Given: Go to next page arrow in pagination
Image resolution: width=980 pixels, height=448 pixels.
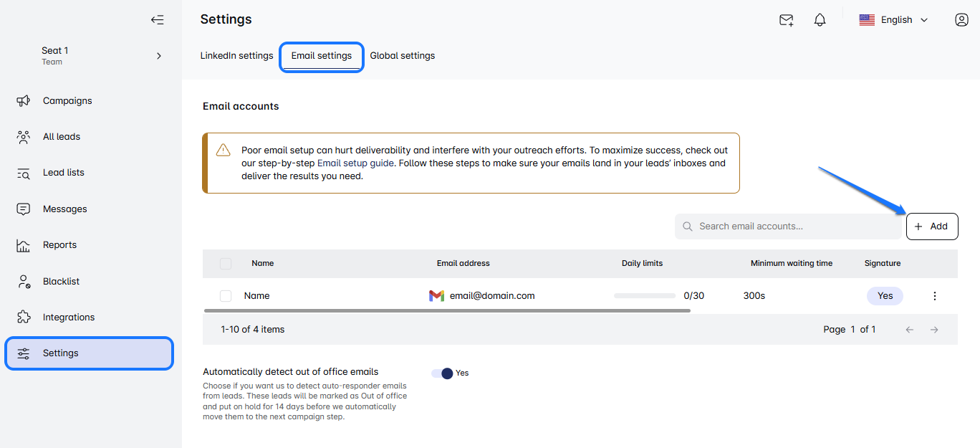Looking at the screenshot, I should (x=934, y=330).
